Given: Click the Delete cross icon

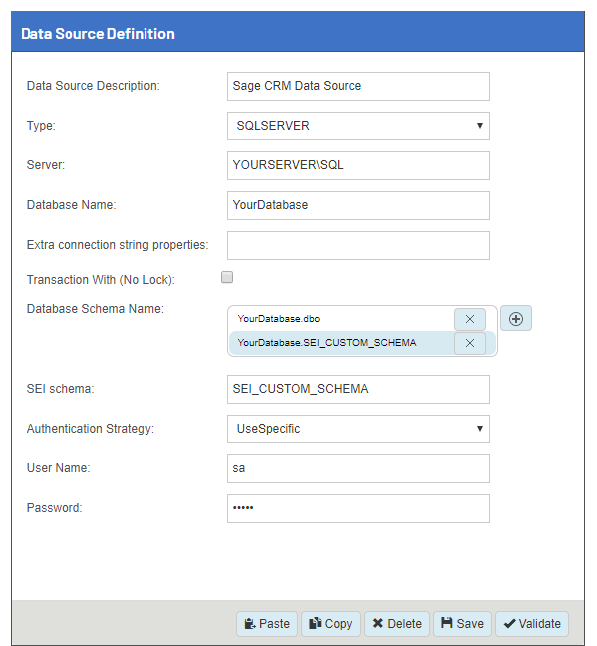Looking at the screenshot, I should click(x=378, y=623).
